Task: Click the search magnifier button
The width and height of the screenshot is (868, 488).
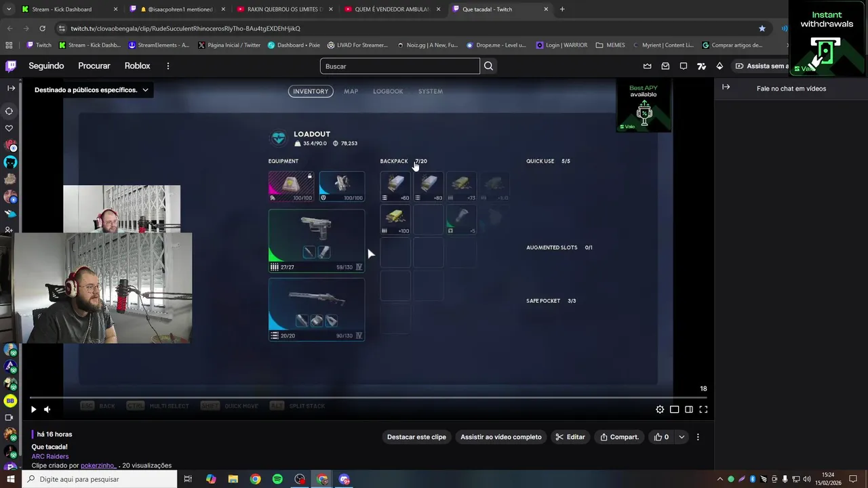Action: coord(488,66)
